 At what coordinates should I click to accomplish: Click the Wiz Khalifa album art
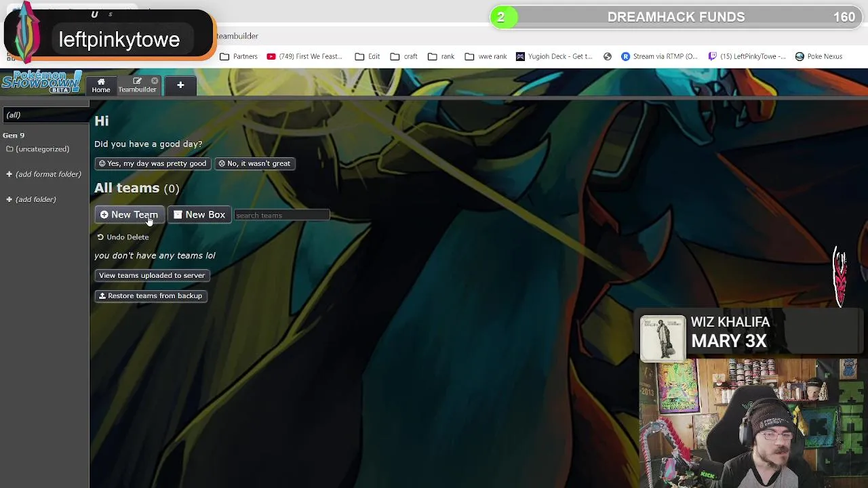coord(663,338)
